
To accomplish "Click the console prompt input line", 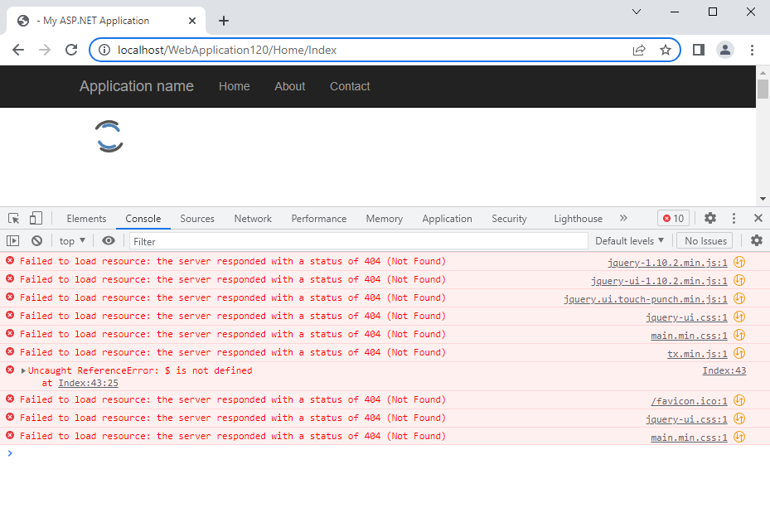I will (x=385, y=453).
